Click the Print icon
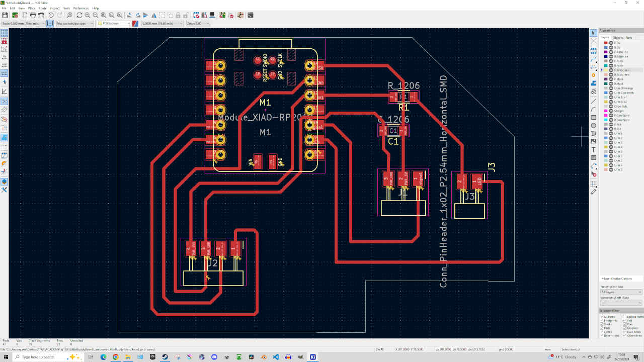Viewport: 644px width, 362px height. [33, 16]
